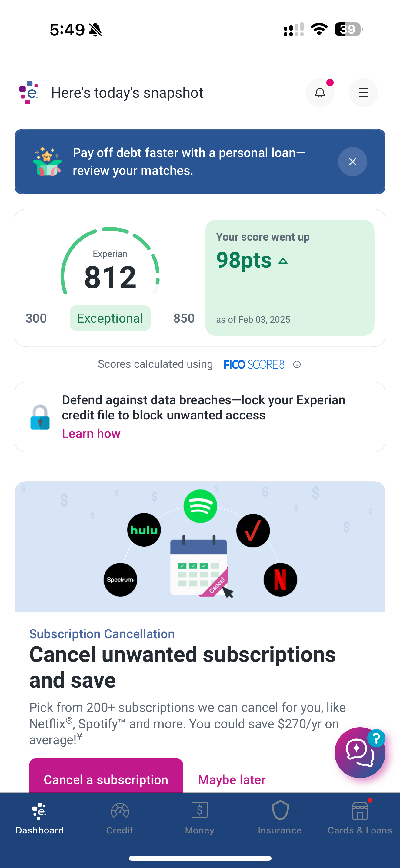Tap the Spotify logo icon
This screenshot has height=868, width=400.
tap(200, 506)
